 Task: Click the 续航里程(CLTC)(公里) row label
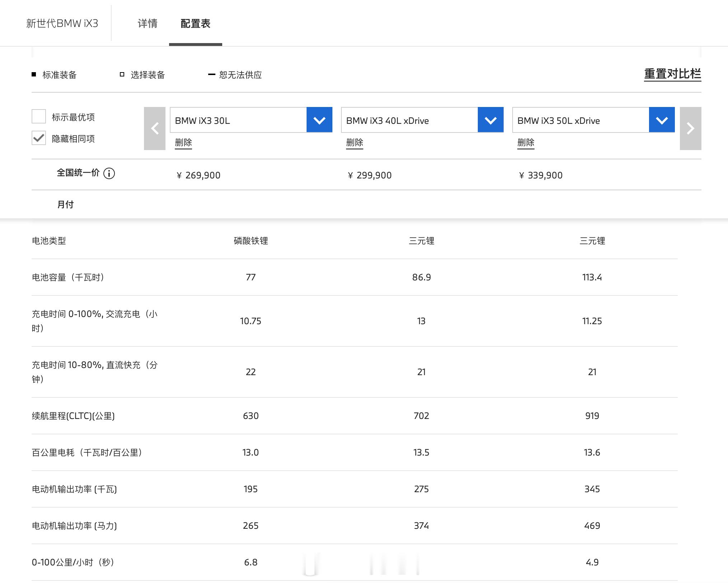73,416
